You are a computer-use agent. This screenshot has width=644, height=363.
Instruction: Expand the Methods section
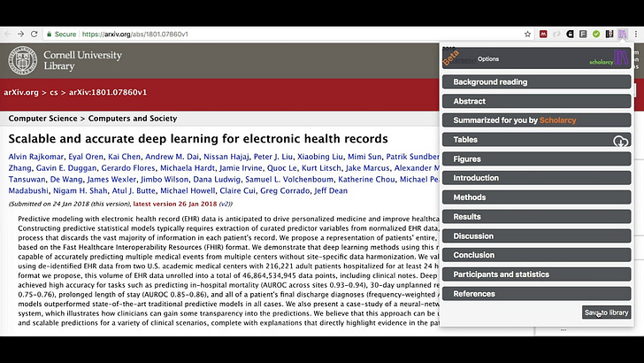[x=536, y=197]
